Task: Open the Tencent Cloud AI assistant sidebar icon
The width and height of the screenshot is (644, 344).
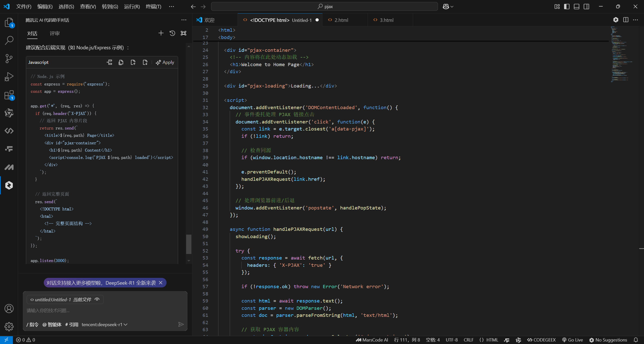Action: [x=9, y=185]
